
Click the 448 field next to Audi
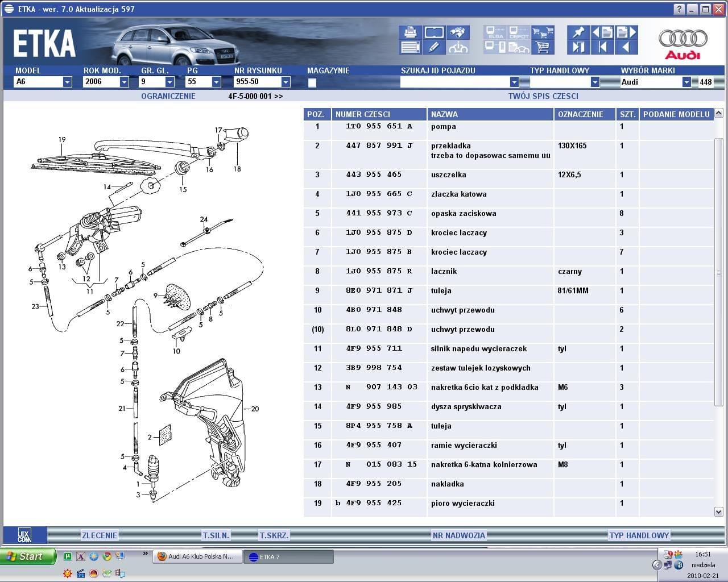[x=705, y=82]
